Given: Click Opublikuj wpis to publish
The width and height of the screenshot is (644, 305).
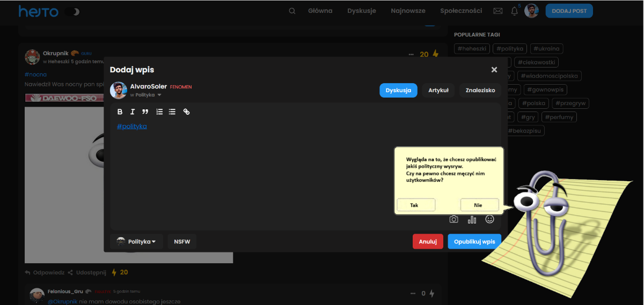Looking at the screenshot, I should pyautogui.click(x=474, y=242).
